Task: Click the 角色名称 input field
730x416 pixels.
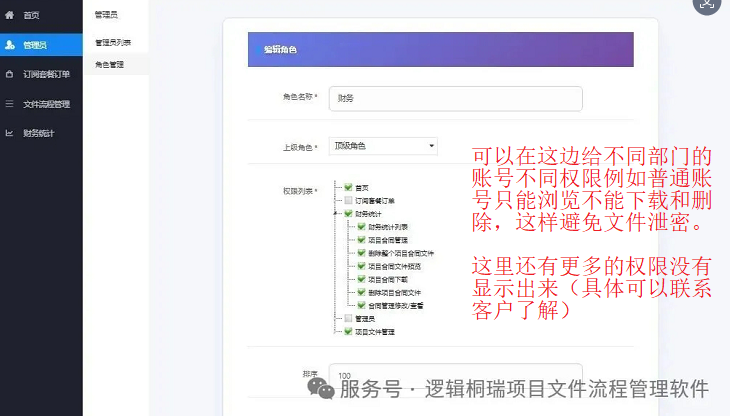Action: coord(455,98)
